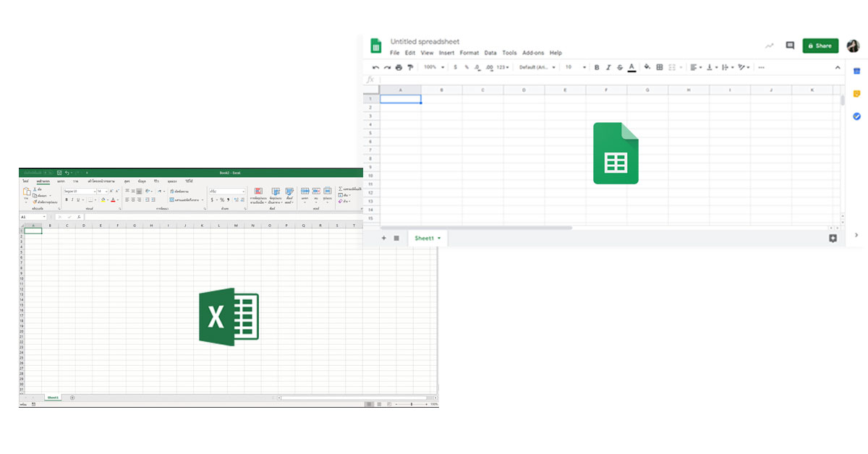Open the Data menu in Google Sheets
Viewport: 868px width, 454px height.
tap(490, 53)
